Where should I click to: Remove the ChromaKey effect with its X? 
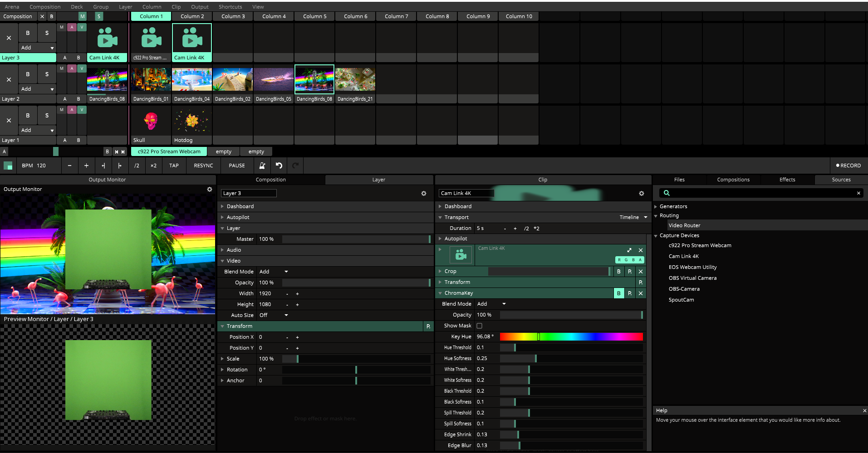coord(641,293)
